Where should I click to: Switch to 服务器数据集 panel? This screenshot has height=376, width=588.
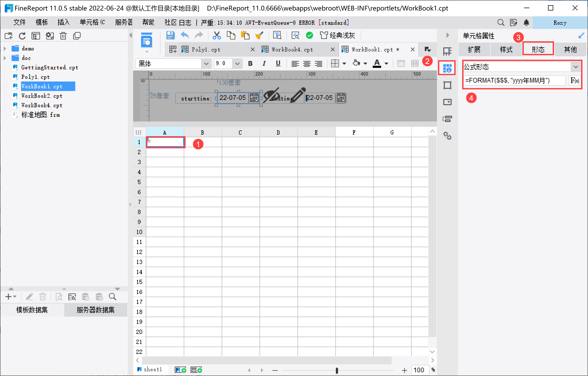[96, 310]
